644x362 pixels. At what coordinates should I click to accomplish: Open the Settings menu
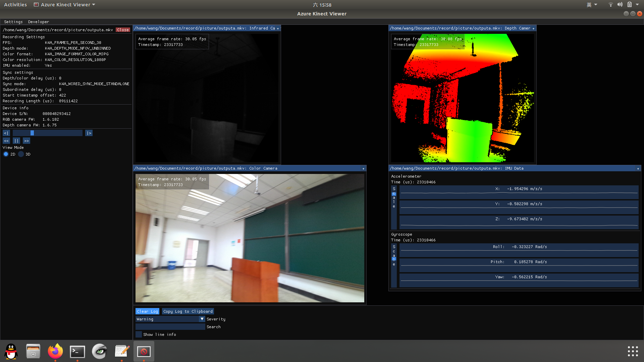click(13, 21)
